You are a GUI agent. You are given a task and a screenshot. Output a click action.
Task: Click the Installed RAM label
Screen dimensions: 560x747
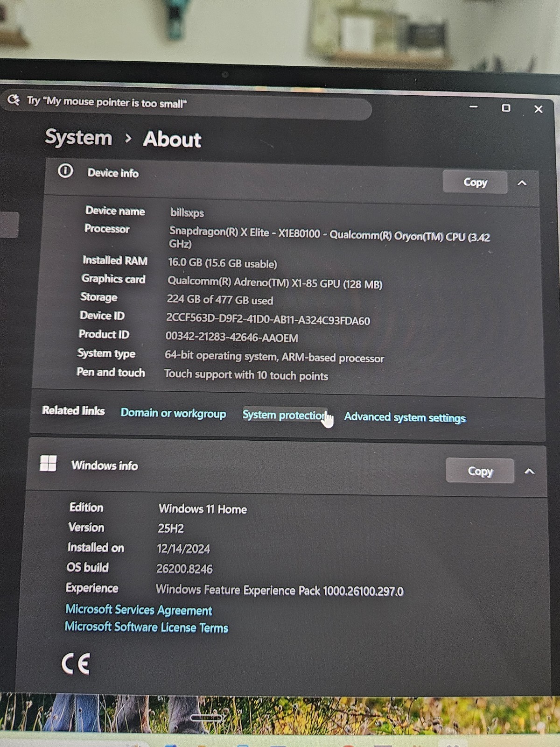point(115,260)
